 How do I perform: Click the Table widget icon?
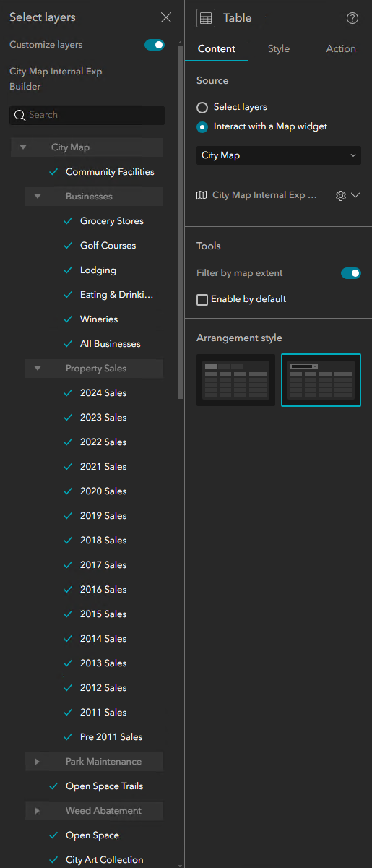(x=206, y=18)
